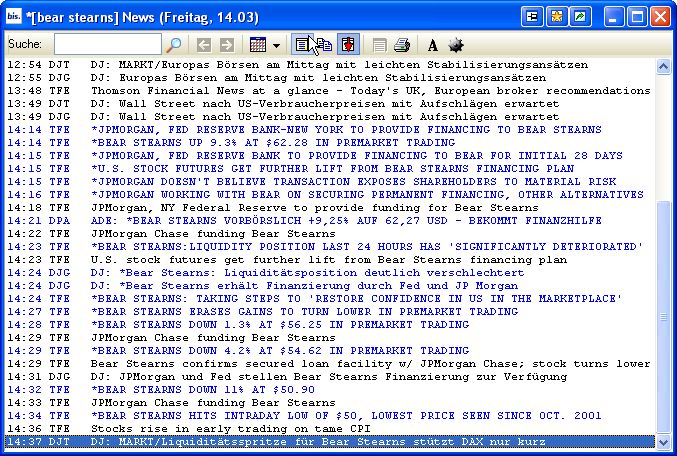The width and height of the screenshot is (677, 456).
Task: Open 14:22 'JPMorgan Chase funding Bear Stearns'
Action: [x=330, y=234]
